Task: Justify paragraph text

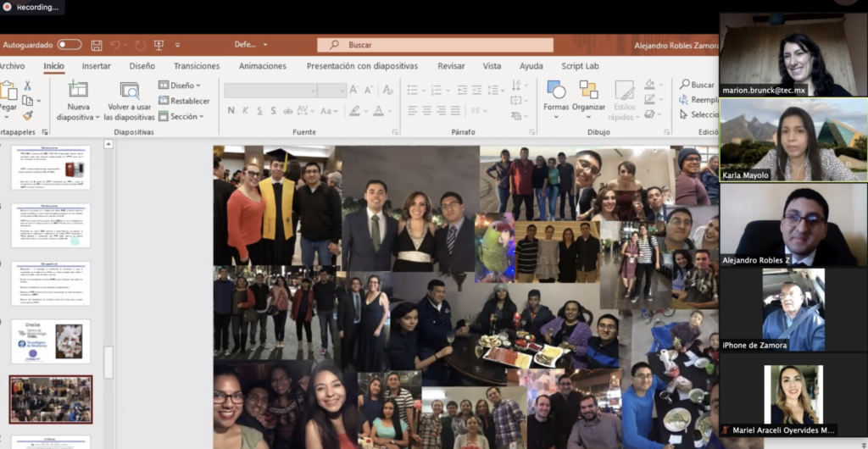Action: 455,111
